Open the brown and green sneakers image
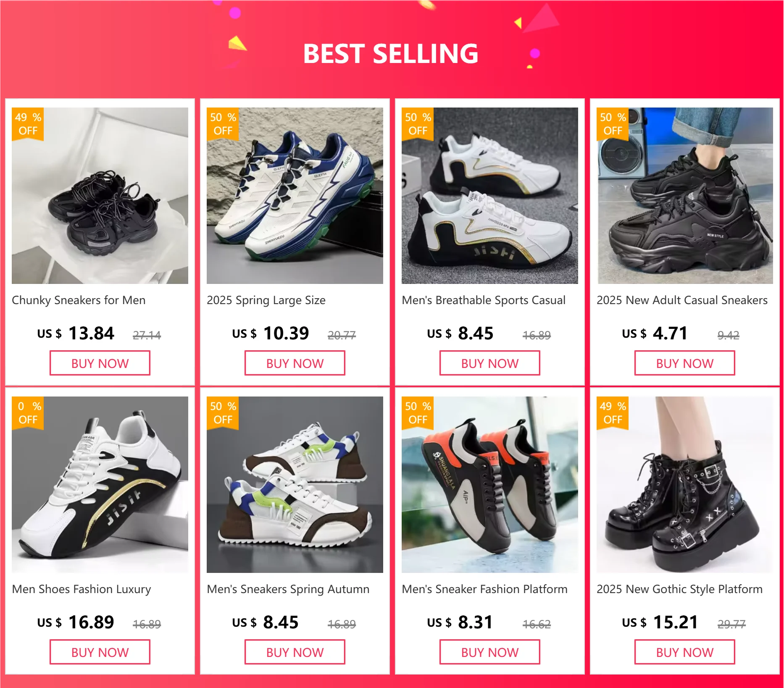This screenshot has height=688, width=784. 295,485
